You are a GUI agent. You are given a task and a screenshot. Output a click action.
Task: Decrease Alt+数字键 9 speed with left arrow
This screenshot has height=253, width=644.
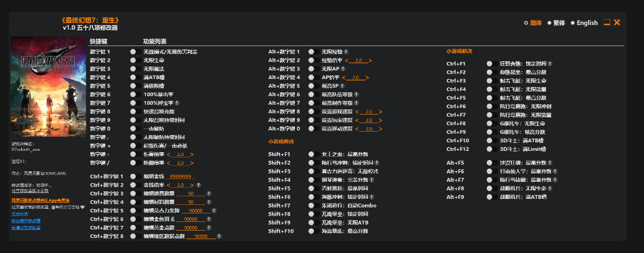(x=357, y=121)
